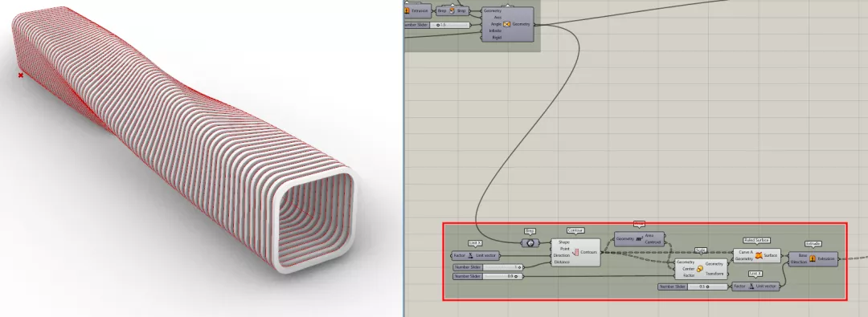Click the Contours output label

tap(588, 252)
